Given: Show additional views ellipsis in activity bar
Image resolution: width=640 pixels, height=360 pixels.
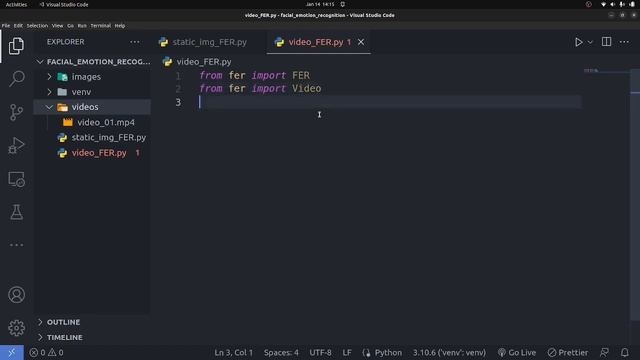Looking at the screenshot, I should [x=16, y=245].
